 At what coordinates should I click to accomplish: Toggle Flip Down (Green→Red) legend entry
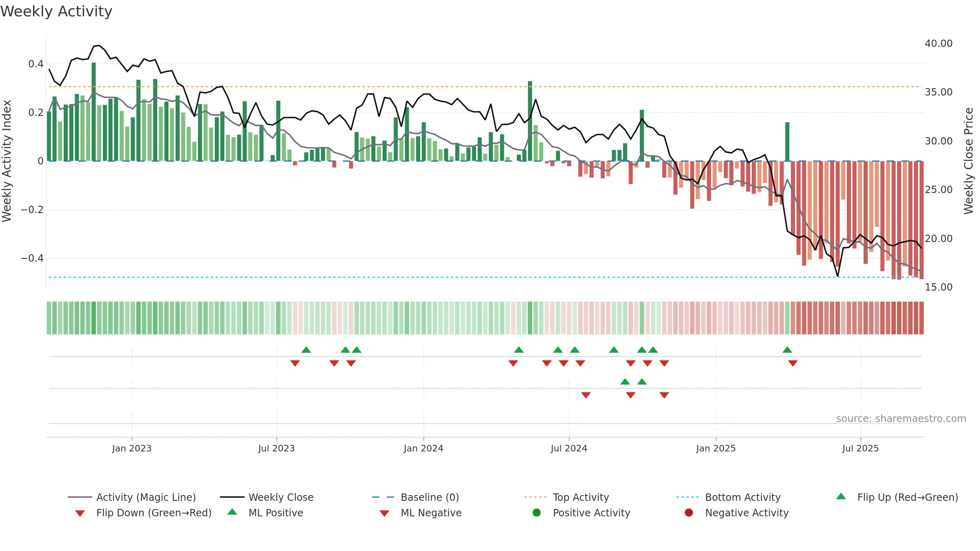tap(143, 513)
